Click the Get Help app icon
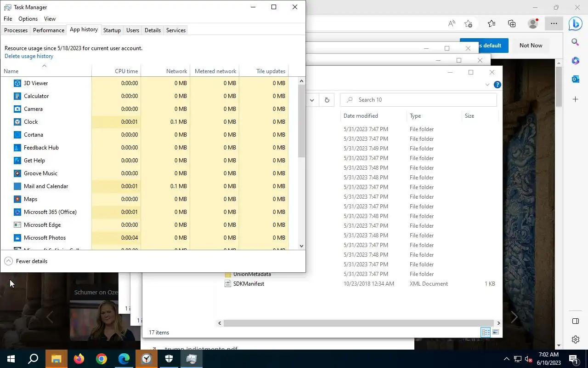Image resolution: width=588 pixels, height=368 pixels. (17, 161)
